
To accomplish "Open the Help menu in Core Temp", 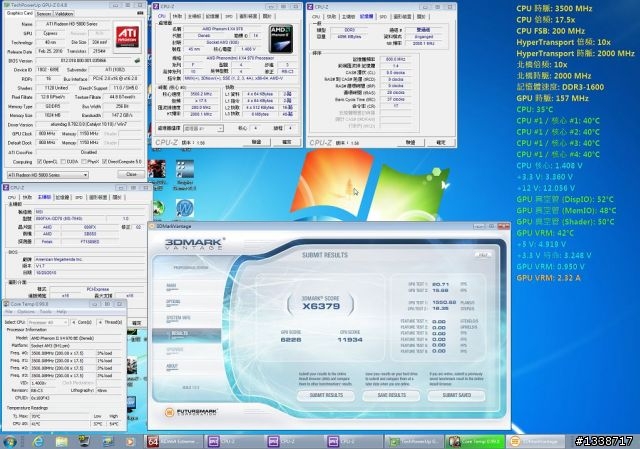I will tap(61, 311).
